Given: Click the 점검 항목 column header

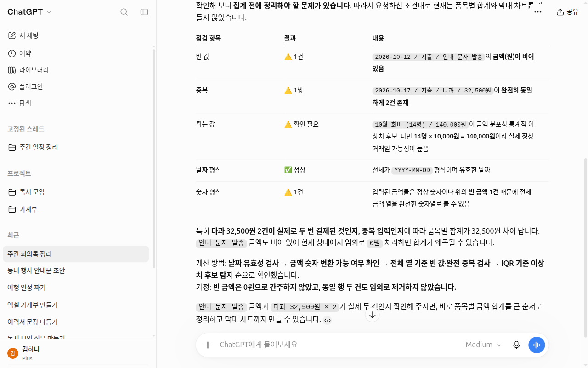Looking at the screenshot, I should (x=209, y=38).
